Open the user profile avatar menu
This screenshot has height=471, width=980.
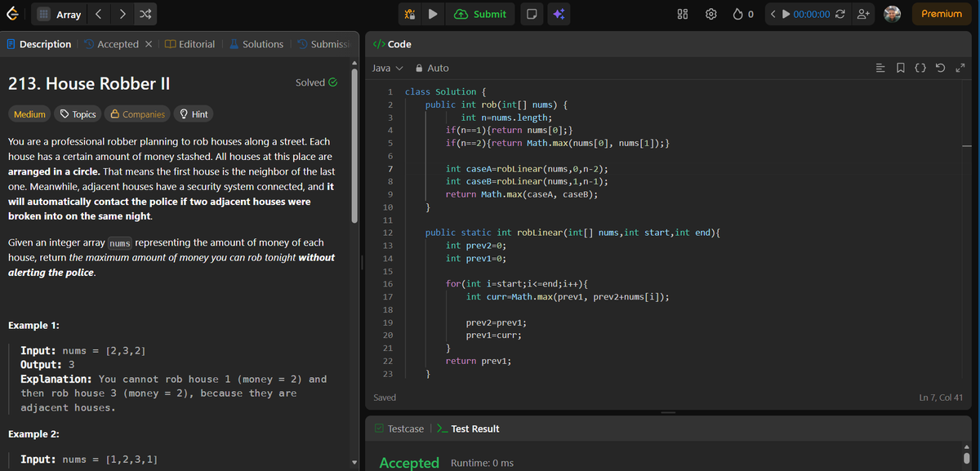[893, 14]
